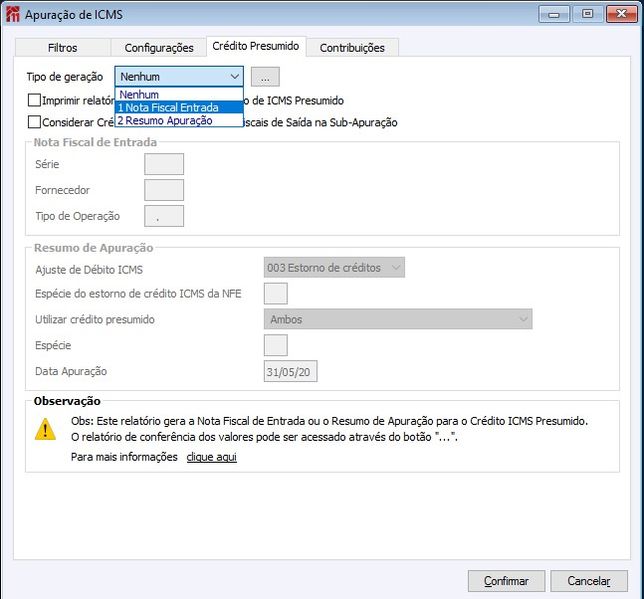Click the Espécie do estorno de crédito field
The width and height of the screenshot is (644, 599).
coord(276,293)
